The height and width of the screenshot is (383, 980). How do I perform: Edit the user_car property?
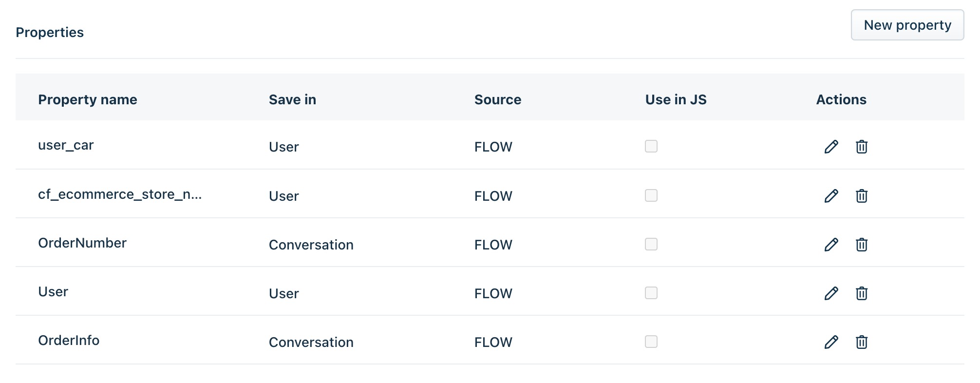click(831, 147)
